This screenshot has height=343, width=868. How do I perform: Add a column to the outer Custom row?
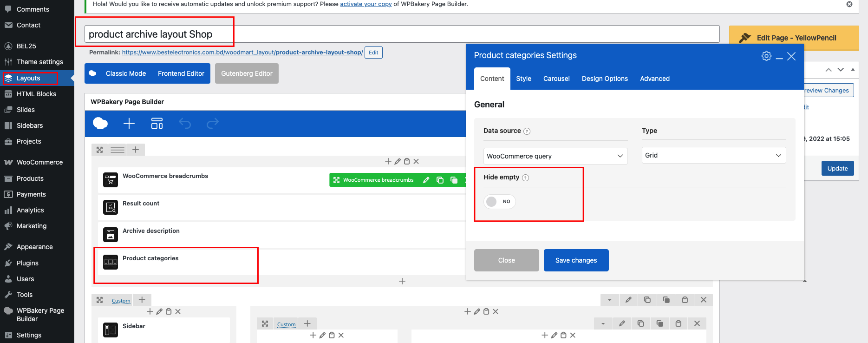(142, 300)
